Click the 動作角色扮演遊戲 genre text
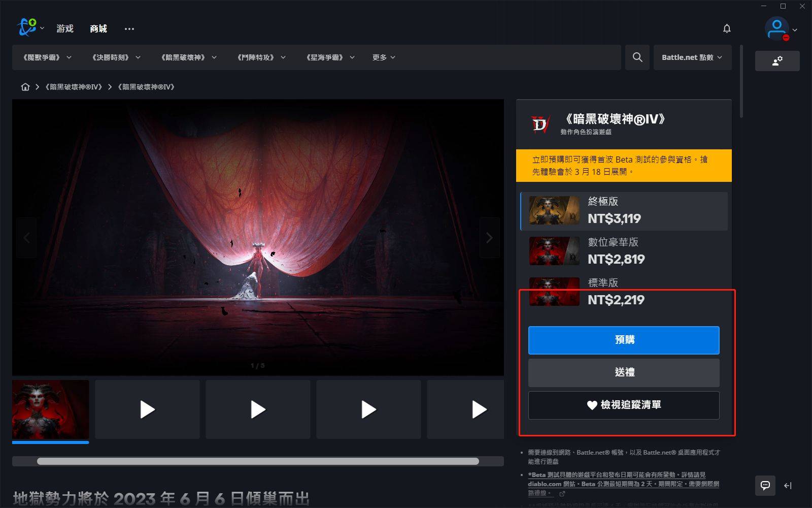This screenshot has width=812, height=508. [x=586, y=132]
